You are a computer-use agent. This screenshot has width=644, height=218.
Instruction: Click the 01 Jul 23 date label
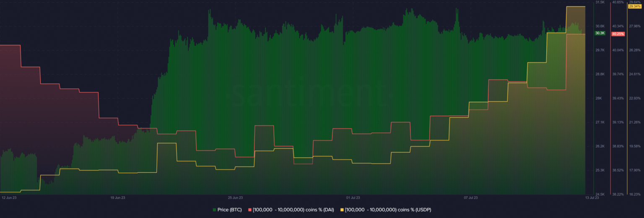point(353,197)
